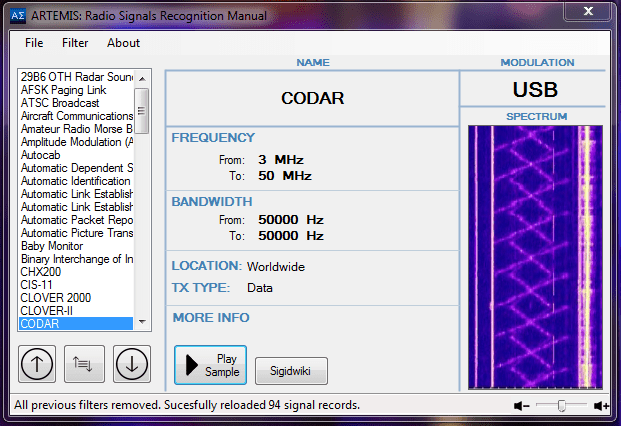
Task: Select CLOVER 2000 entry
Action: (x=76, y=298)
